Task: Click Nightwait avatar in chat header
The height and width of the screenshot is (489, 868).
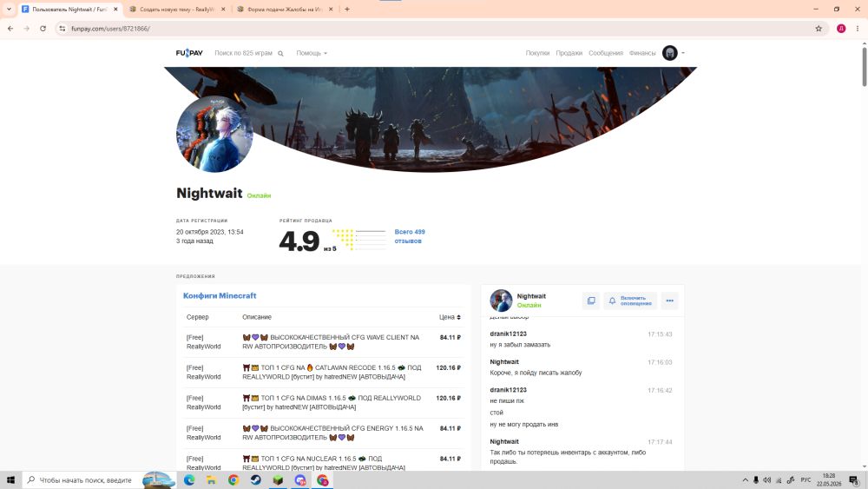Action: point(501,301)
